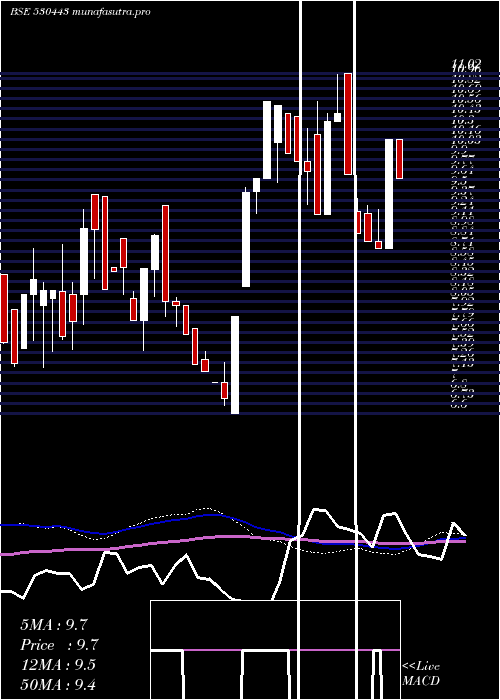500x700 pixels.
Task: Click the Price : 9.7 readout
Action: 59,645
